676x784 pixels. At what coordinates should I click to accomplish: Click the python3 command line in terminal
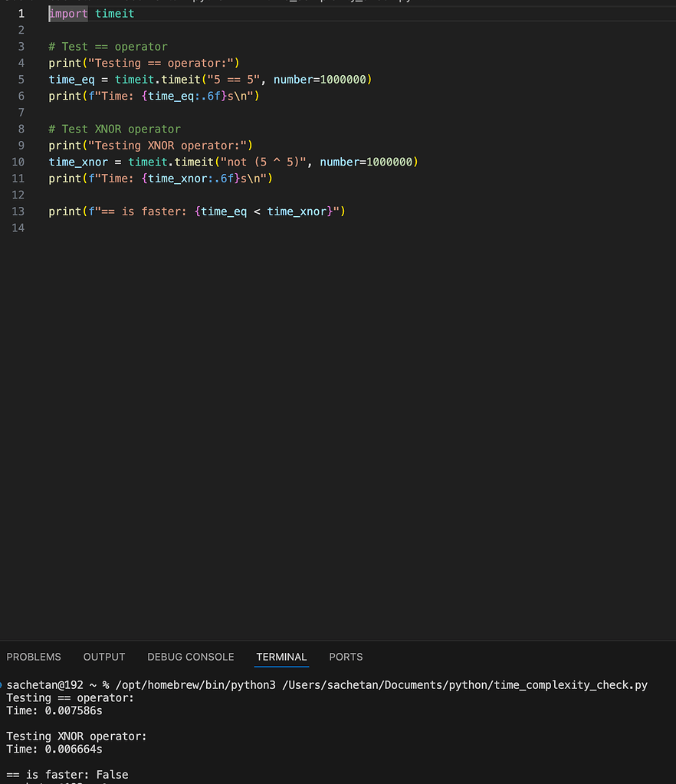327,685
